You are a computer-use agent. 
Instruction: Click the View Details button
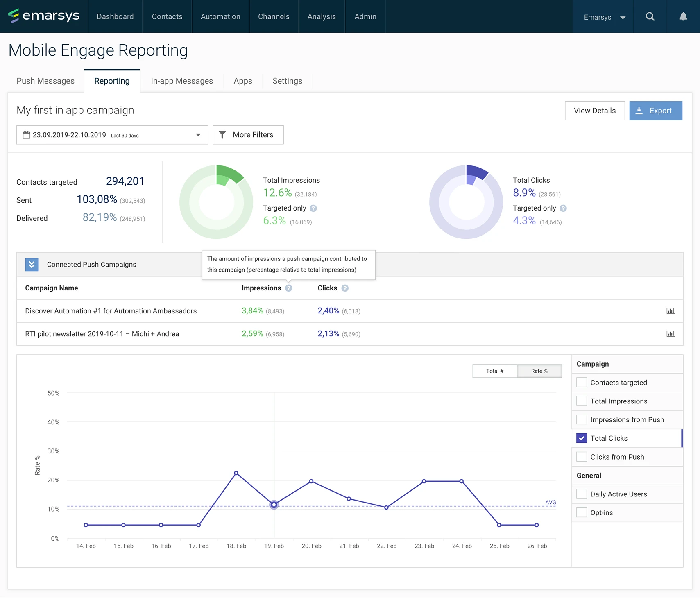pyautogui.click(x=594, y=111)
